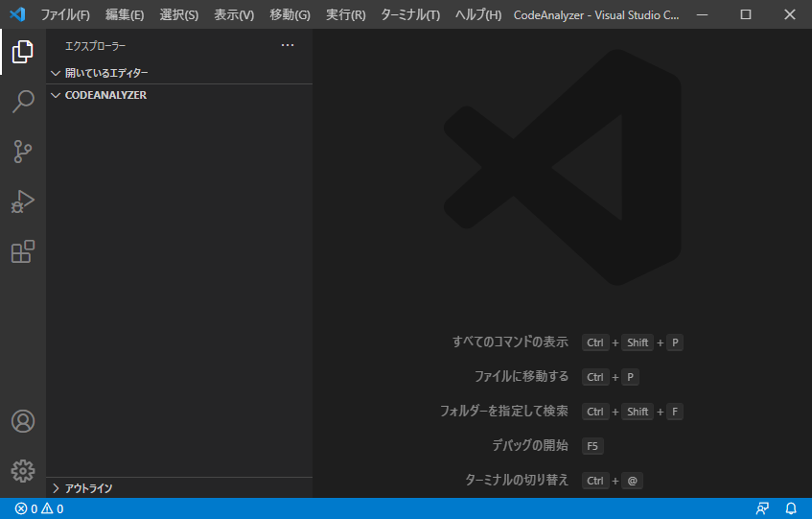Open the 表示(V) menu
This screenshot has width=812, height=519.
click(x=234, y=15)
